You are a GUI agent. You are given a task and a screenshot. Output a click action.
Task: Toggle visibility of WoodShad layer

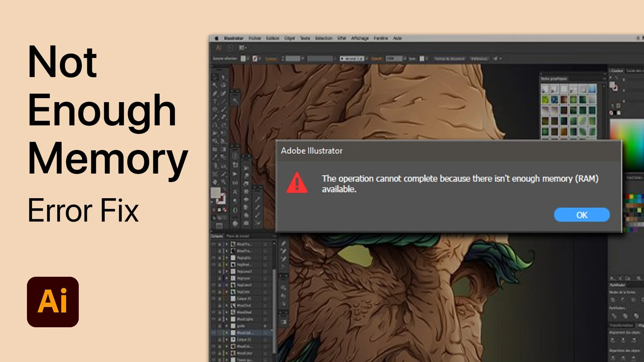214,312
